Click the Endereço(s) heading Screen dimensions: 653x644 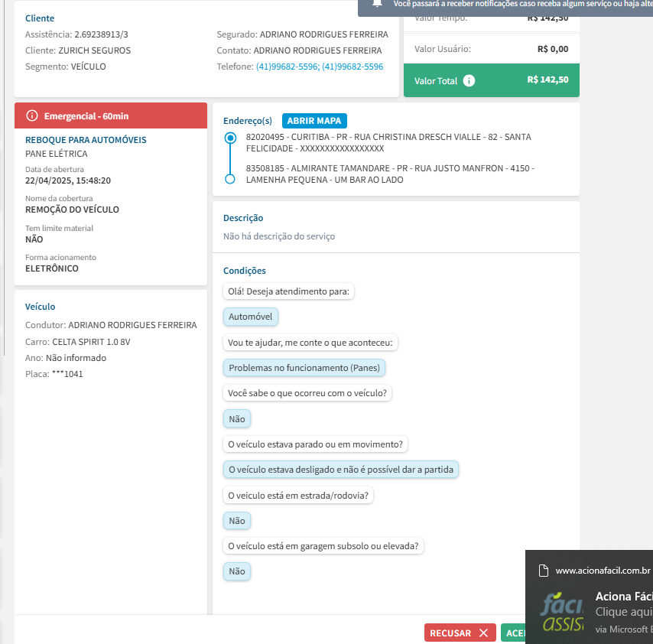[x=248, y=121]
